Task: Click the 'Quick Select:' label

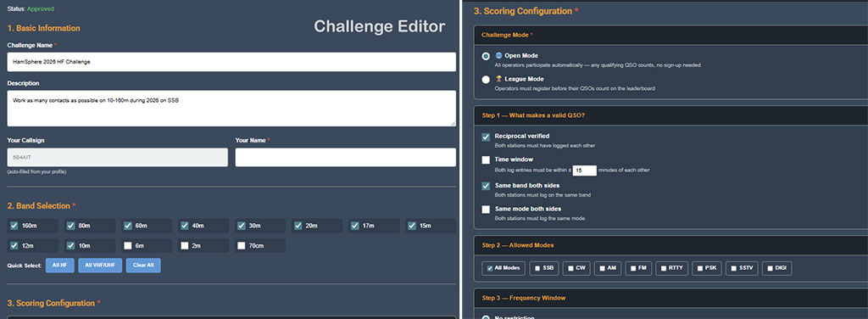Action: click(x=24, y=266)
